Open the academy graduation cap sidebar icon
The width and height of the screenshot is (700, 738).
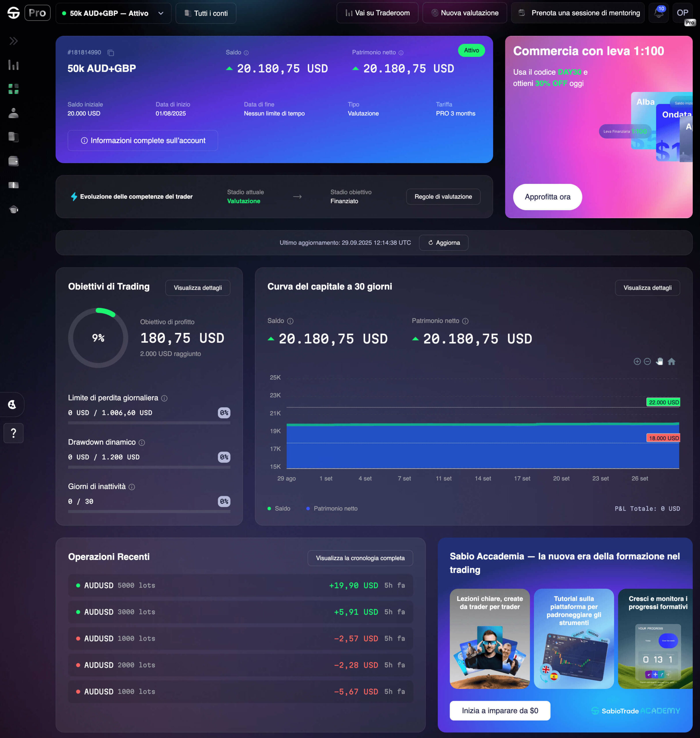[14, 209]
